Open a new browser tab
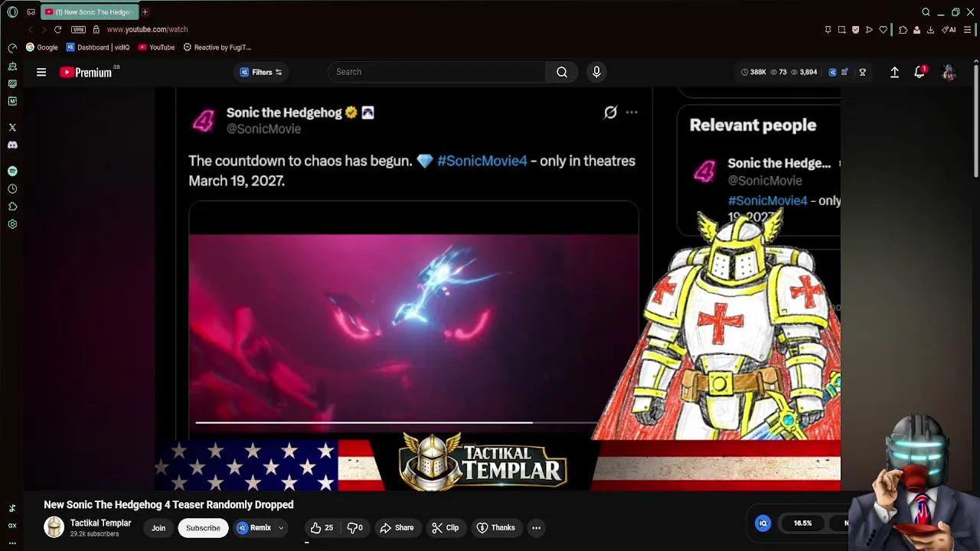980x551 pixels. (145, 11)
